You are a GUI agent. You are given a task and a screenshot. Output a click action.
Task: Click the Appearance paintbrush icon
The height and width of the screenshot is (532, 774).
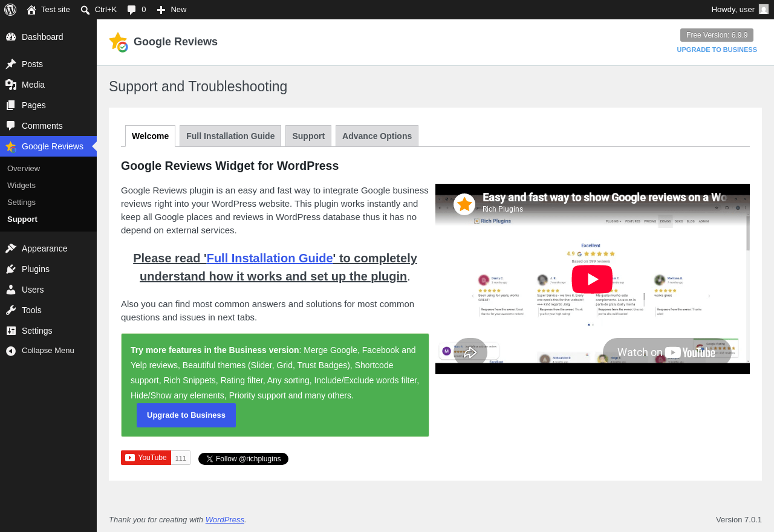tap(11, 248)
